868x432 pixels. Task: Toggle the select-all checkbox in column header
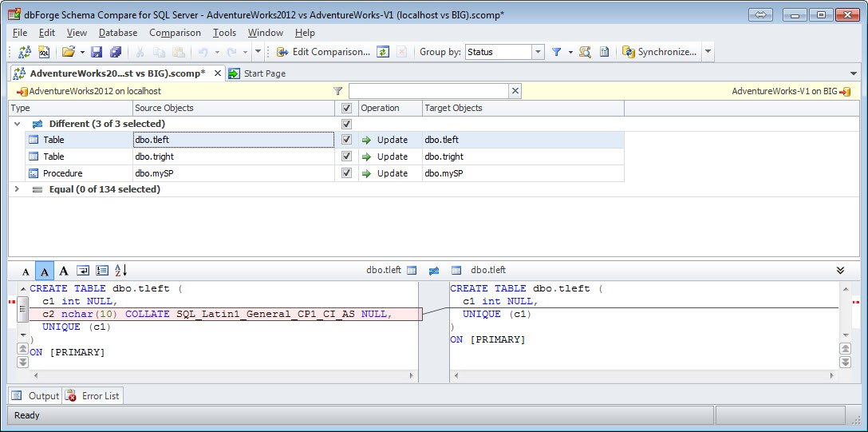346,108
